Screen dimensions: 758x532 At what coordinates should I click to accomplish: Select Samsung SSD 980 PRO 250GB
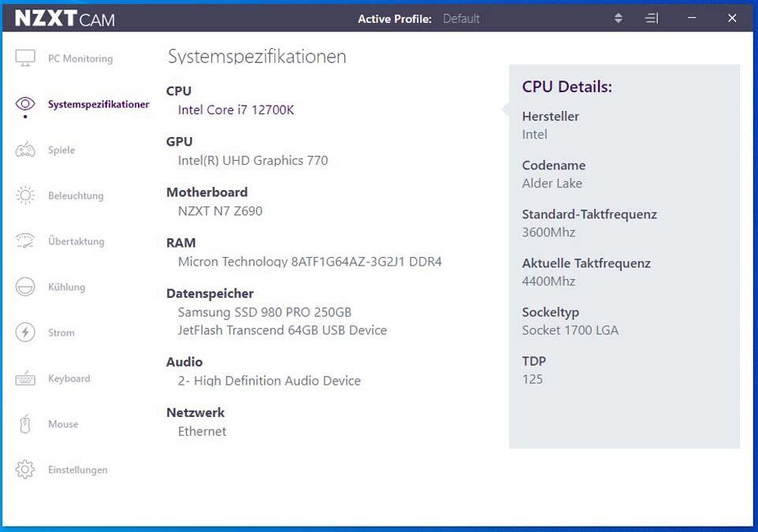[x=265, y=312]
